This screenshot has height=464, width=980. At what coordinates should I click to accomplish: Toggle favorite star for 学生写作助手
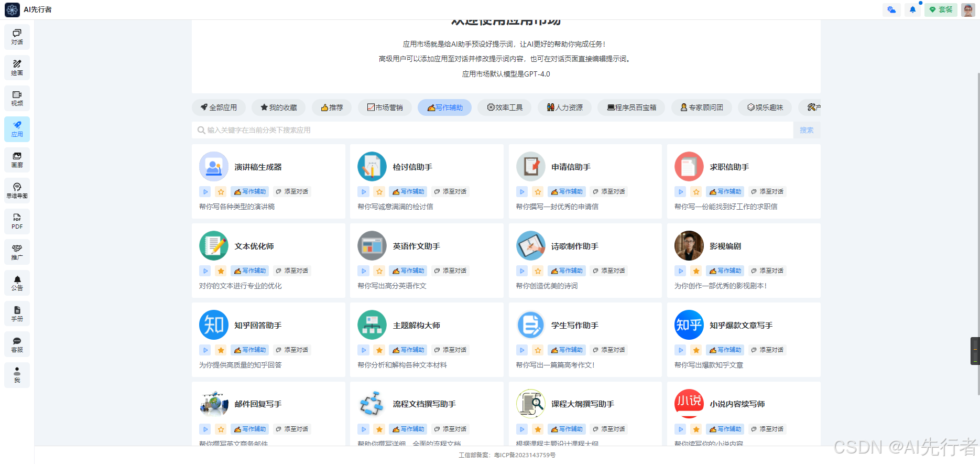tap(538, 350)
